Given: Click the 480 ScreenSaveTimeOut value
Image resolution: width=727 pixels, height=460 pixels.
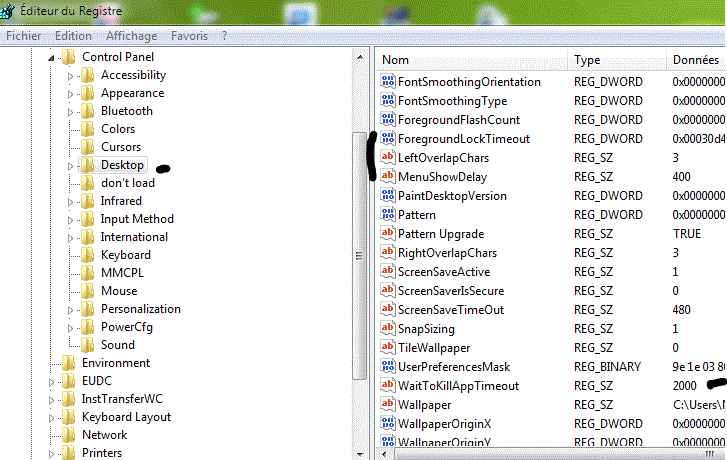Looking at the screenshot, I should (x=682, y=310).
